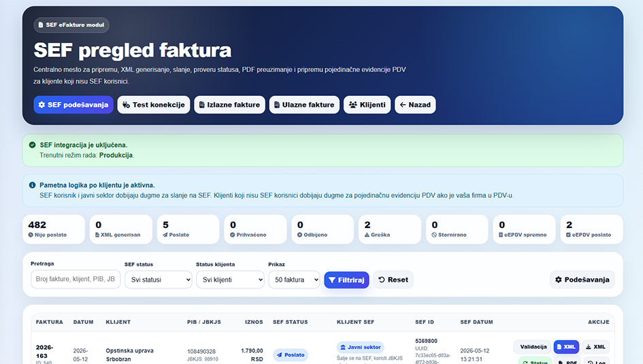Apply filters with Filtriraj button

click(346, 280)
